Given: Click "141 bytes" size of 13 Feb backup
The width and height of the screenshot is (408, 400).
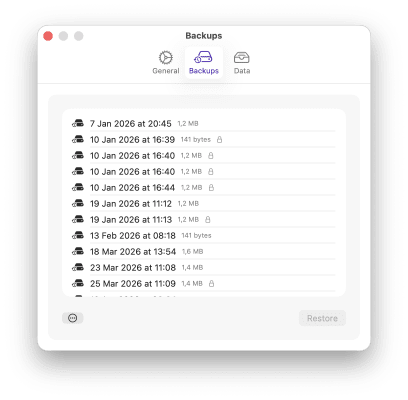Looking at the screenshot, I should tap(196, 236).
